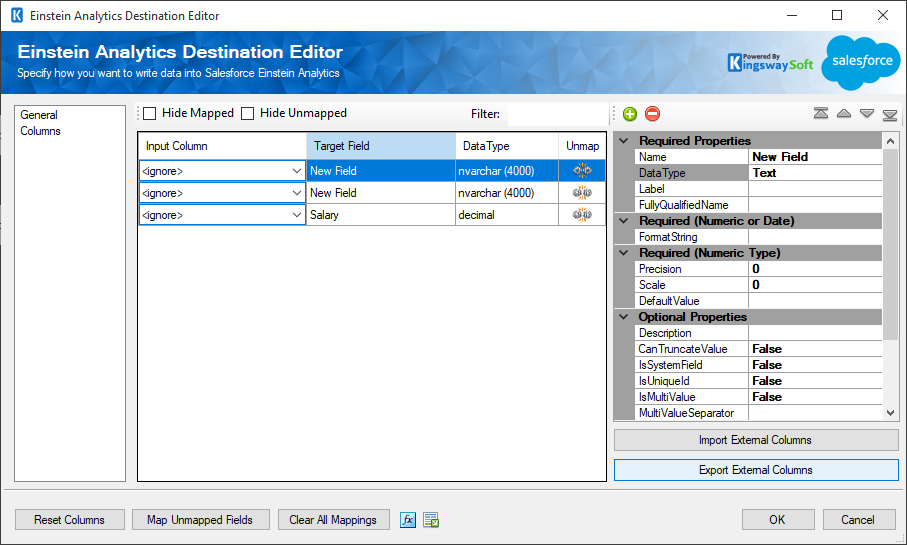Unmap icon in second New Field row

click(x=582, y=193)
